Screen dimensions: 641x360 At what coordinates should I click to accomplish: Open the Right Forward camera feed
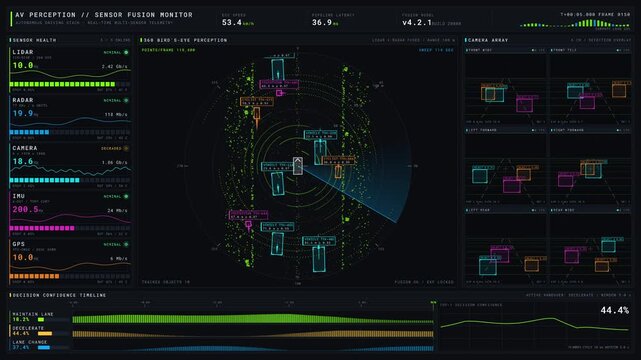click(590, 166)
